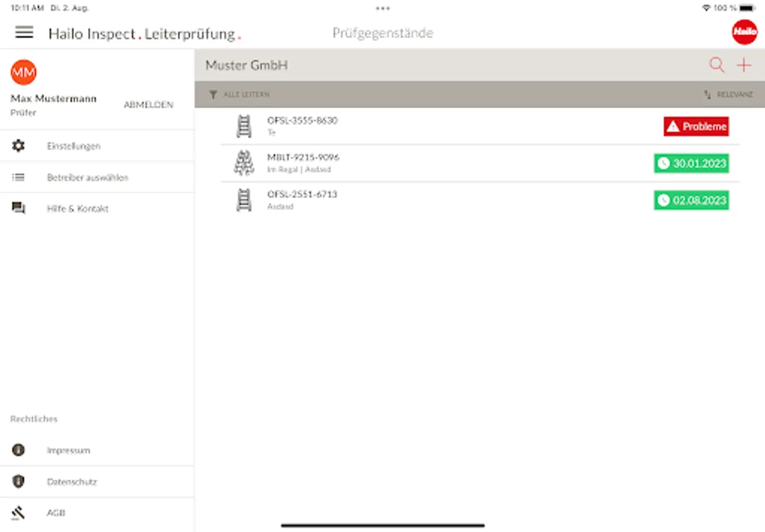The image size is (765, 532).
Task: Click ladder icon for OFSL-3555-8630
Action: 244,126
